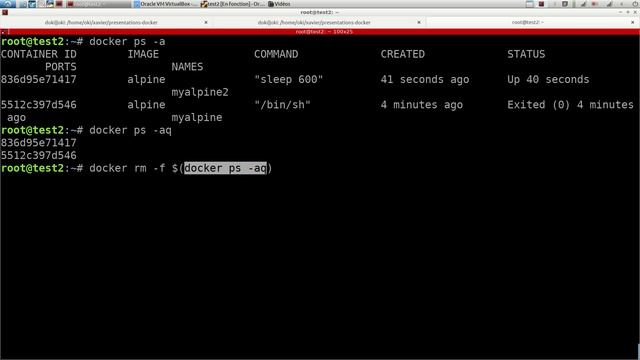
Task: Close the root@test2 terminal tab
Action: point(633,22)
